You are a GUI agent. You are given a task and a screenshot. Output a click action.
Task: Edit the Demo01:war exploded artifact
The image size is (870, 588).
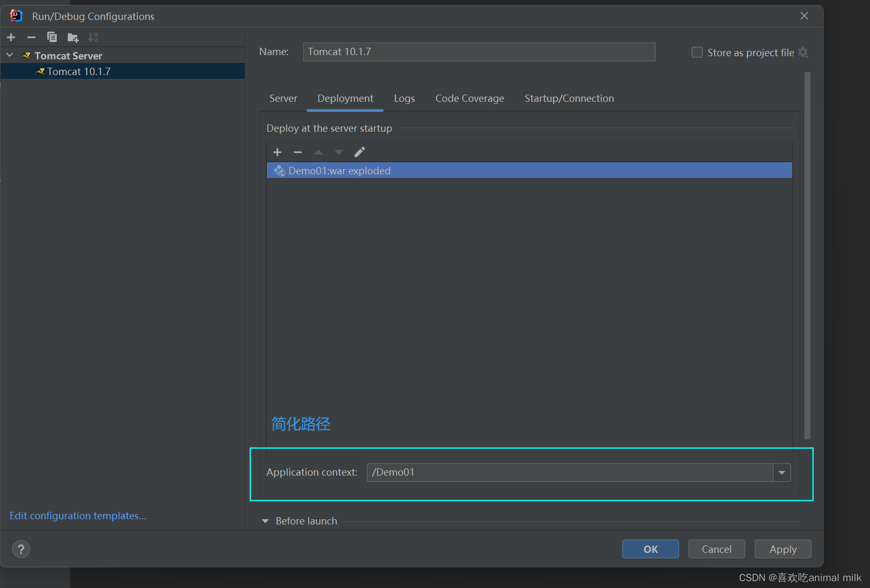click(x=359, y=152)
